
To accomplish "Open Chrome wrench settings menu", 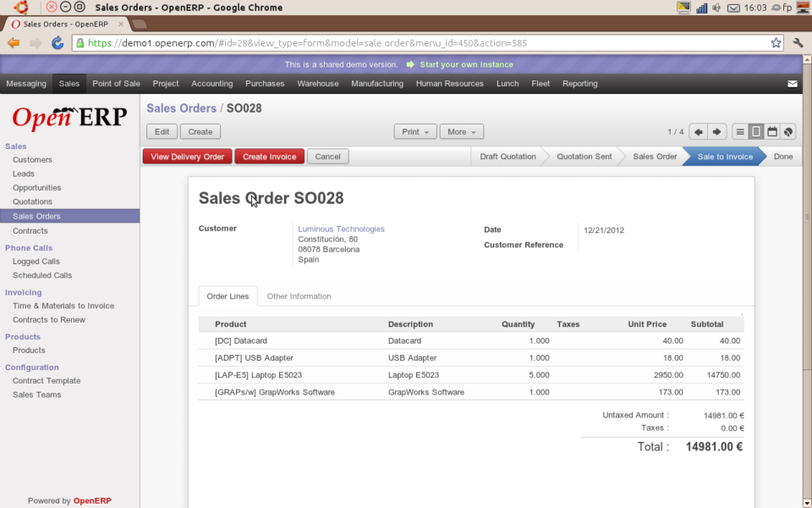I will [798, 43].
